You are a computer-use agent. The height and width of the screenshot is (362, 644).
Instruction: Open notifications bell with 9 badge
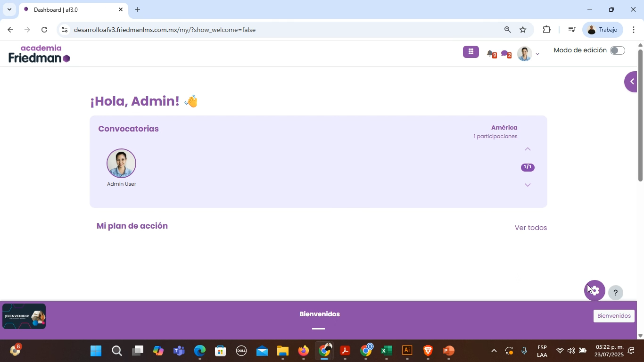pyautogui.click(x=491, y=54)
